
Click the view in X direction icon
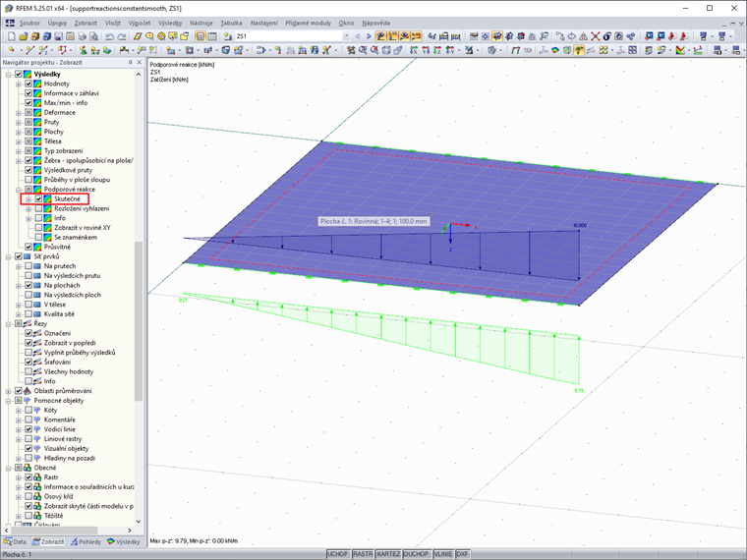413,50
